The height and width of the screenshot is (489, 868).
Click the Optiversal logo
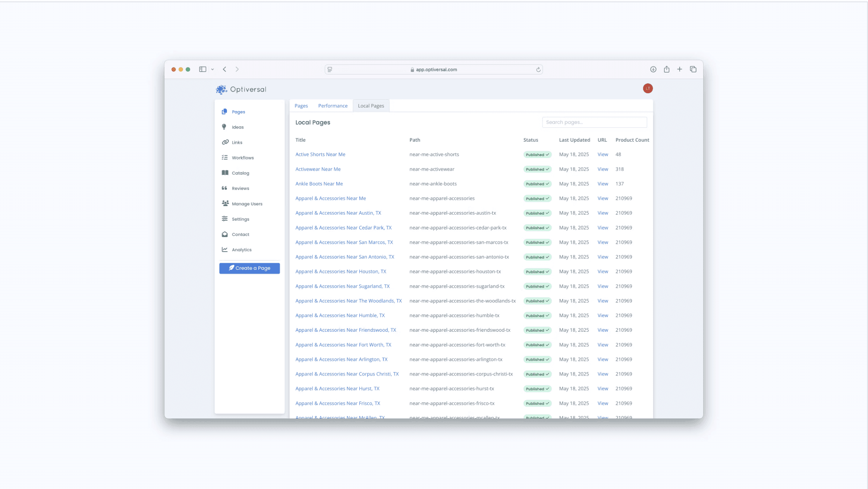(241, 89)
